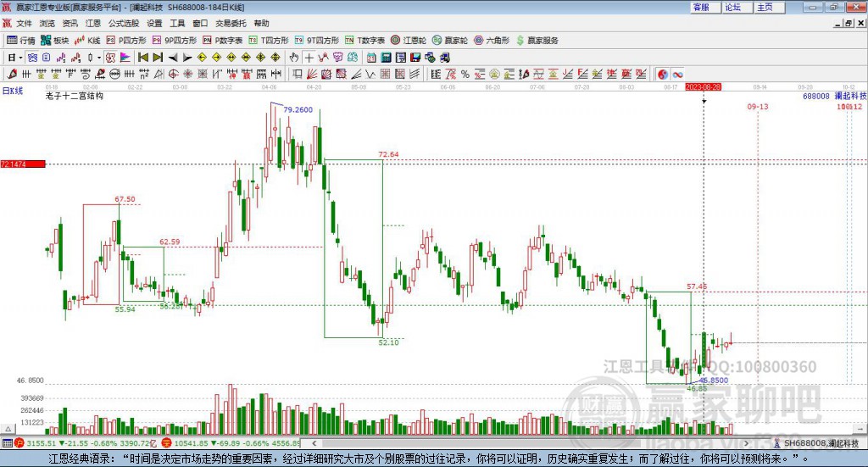This screenshot has height=467, width=868.
Task: Open the 帮助 menu
Action: tap(261, 23)
